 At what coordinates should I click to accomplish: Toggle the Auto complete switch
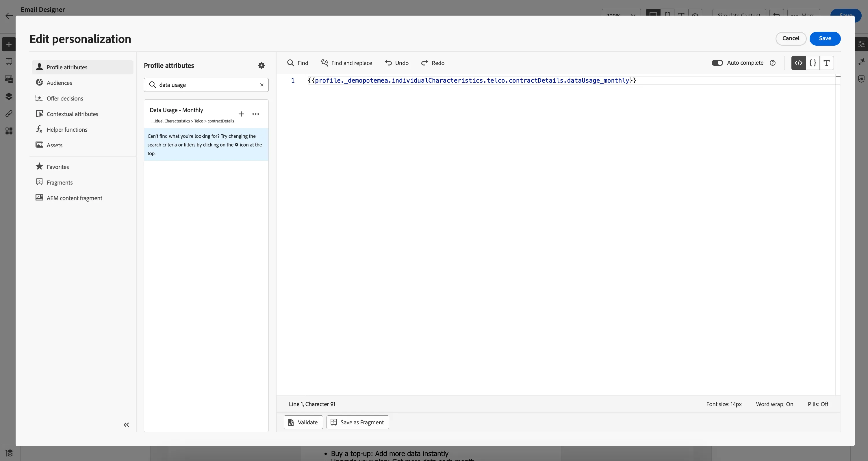click(717, 63)
